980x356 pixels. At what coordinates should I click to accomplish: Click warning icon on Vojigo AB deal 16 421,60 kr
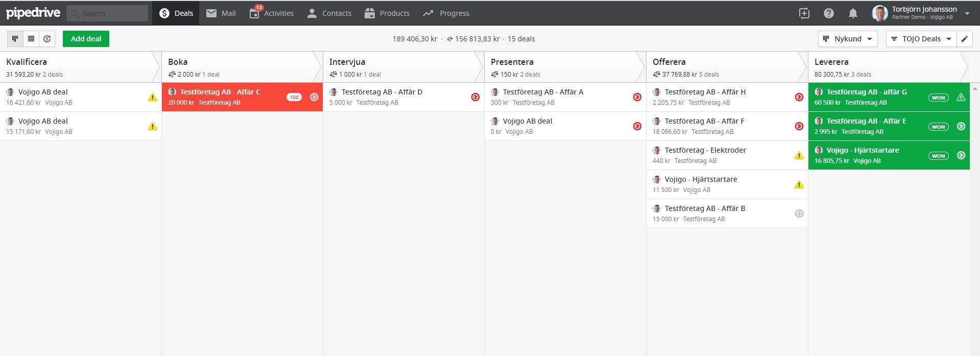152,97
